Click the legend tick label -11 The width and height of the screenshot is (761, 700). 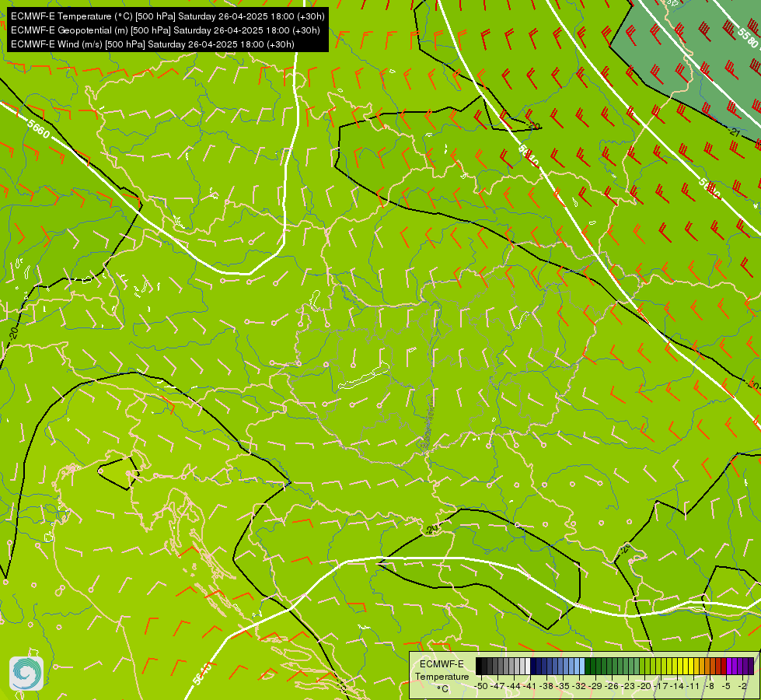click(x=693, y=687)
